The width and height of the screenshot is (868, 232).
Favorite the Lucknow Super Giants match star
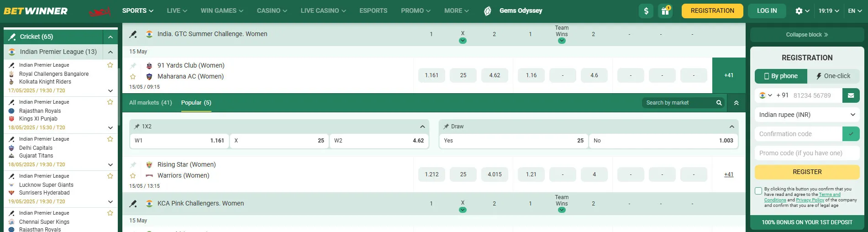[x=110, y=176]
